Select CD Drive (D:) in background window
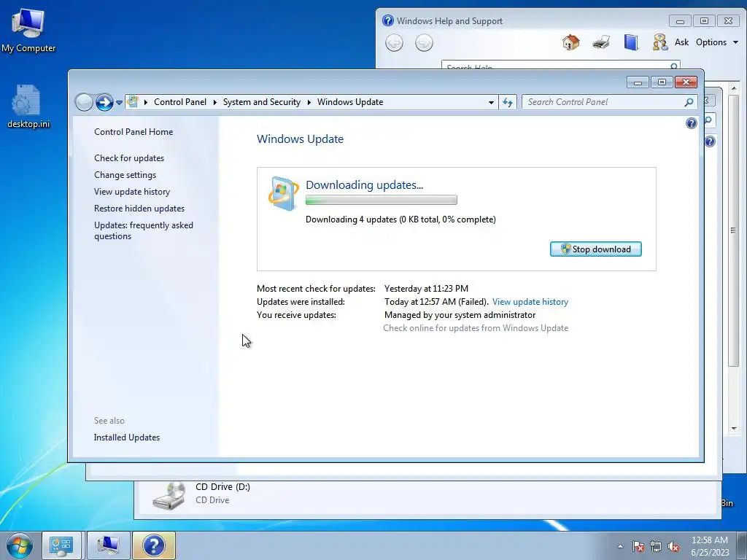The width and height of the screenshot is (747, 560). (x=202, y=495)
